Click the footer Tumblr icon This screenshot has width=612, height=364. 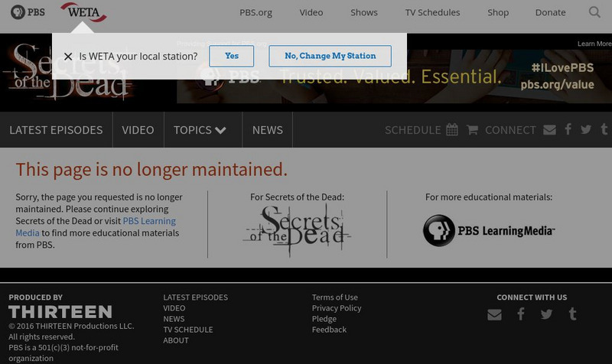pyautogui.click(x=572, y=314)
